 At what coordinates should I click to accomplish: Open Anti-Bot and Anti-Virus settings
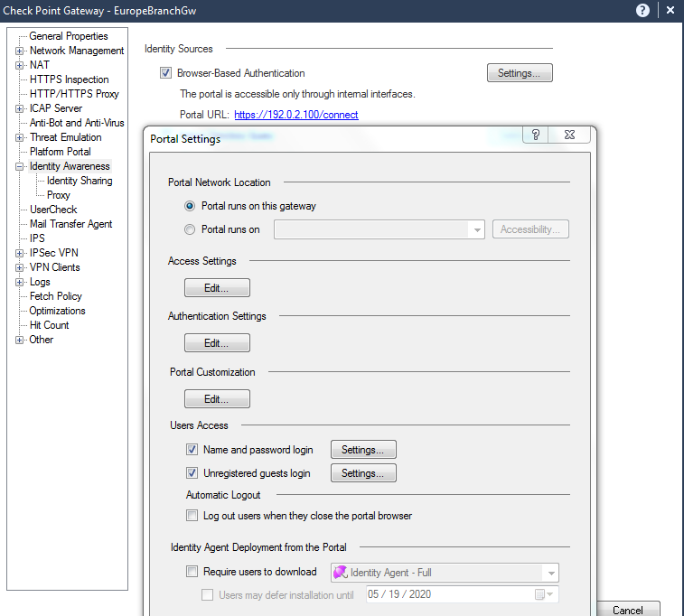tap(77, 123)
